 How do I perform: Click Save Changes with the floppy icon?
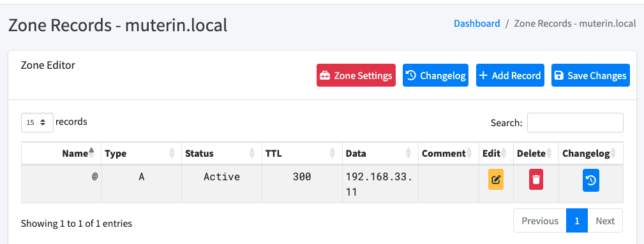coord(590,75)
